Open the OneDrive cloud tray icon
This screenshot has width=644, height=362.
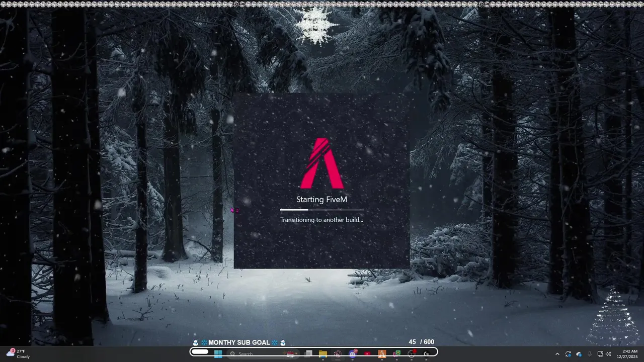pos(579,354)
